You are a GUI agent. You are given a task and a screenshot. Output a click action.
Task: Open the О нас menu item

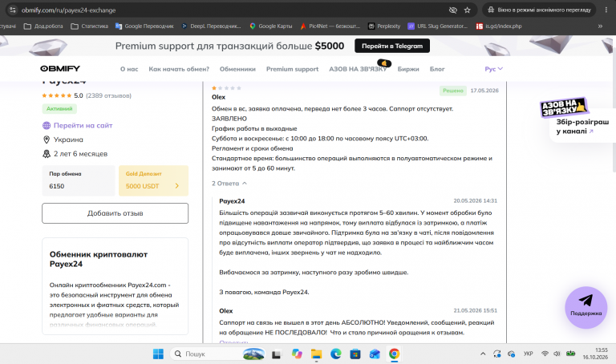(x=129, y=69)
